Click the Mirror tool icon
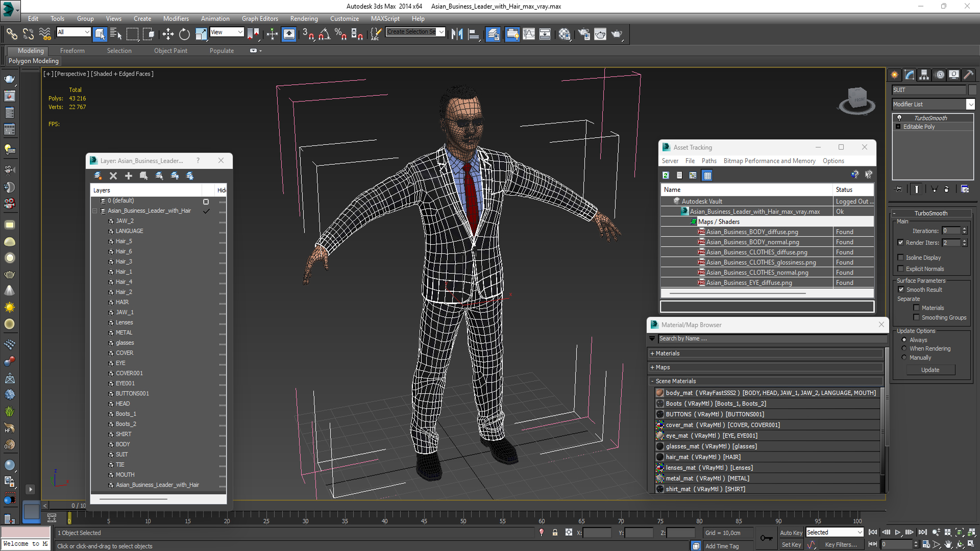 click(x=457, y=34)
